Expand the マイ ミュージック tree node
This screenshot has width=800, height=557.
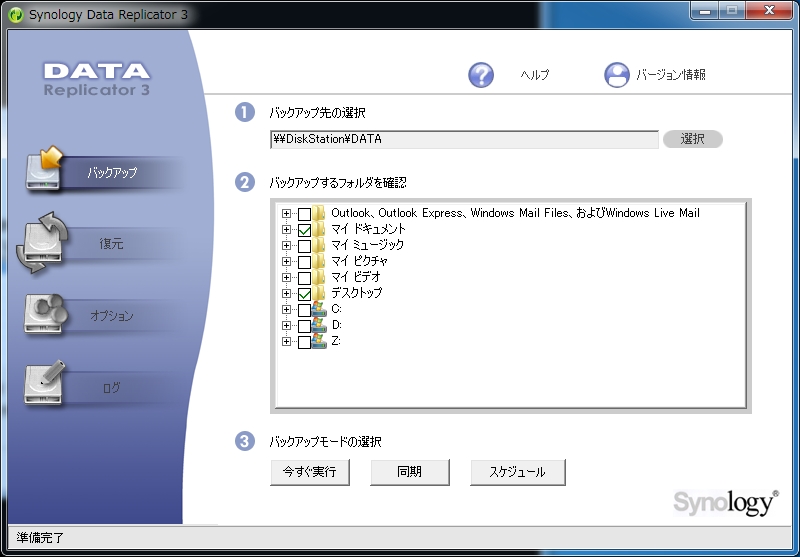click(286, 245)
